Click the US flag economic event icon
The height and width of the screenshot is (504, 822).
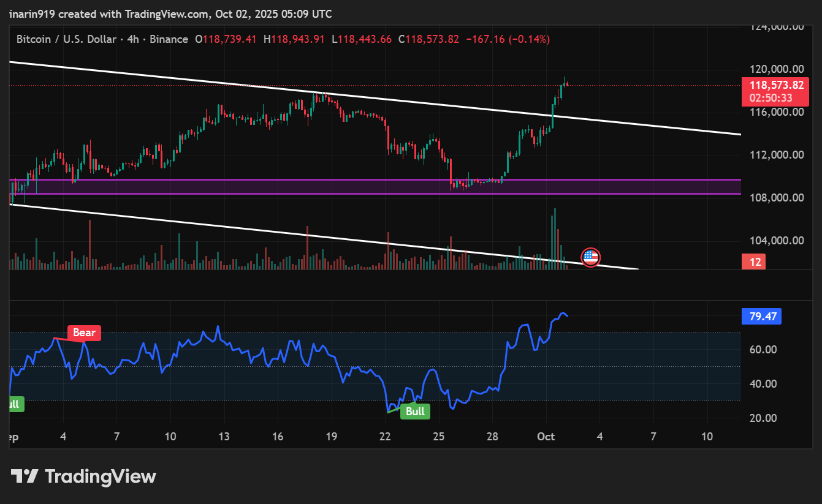tap(590, 258)
